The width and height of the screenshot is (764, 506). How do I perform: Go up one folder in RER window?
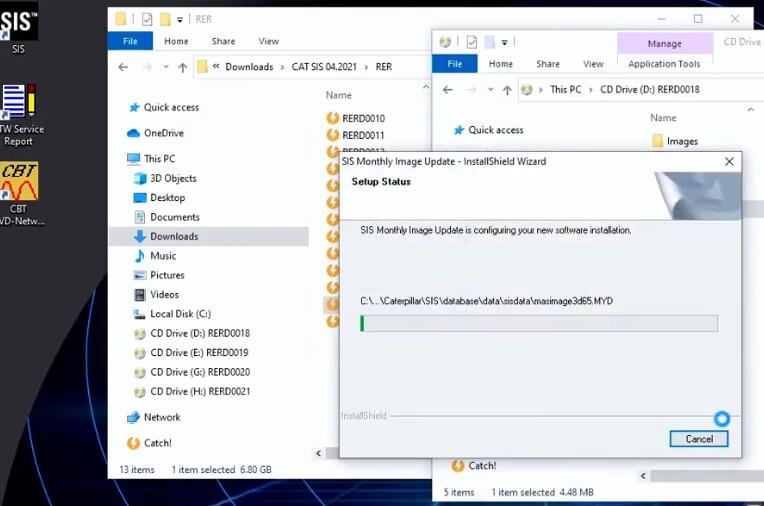click(x=183, y=67)
